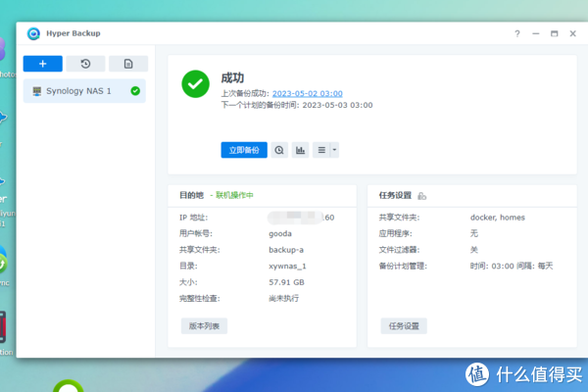
Task: Click schedule value 时间: 03:00 间隔: 每天
Action: 512,266
